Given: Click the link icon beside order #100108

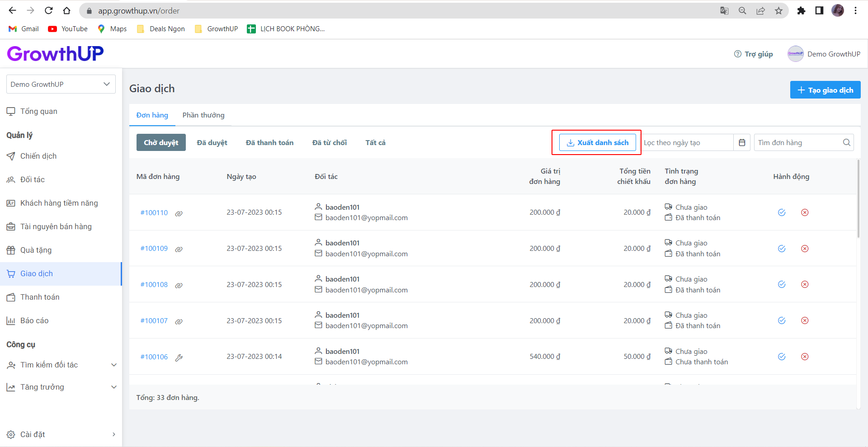Looking at the screenshot, I should pyautogui.click(x=179, y=285).
